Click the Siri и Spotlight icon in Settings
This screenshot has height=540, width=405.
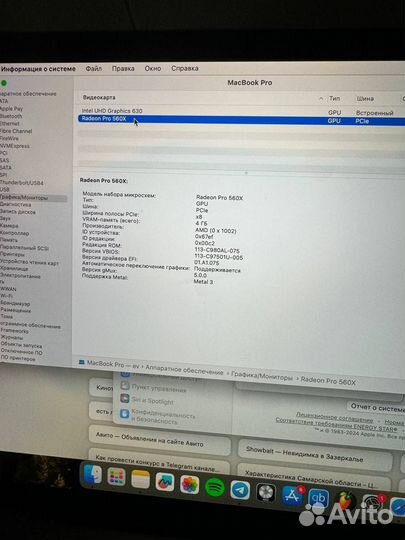click(125, 399)
